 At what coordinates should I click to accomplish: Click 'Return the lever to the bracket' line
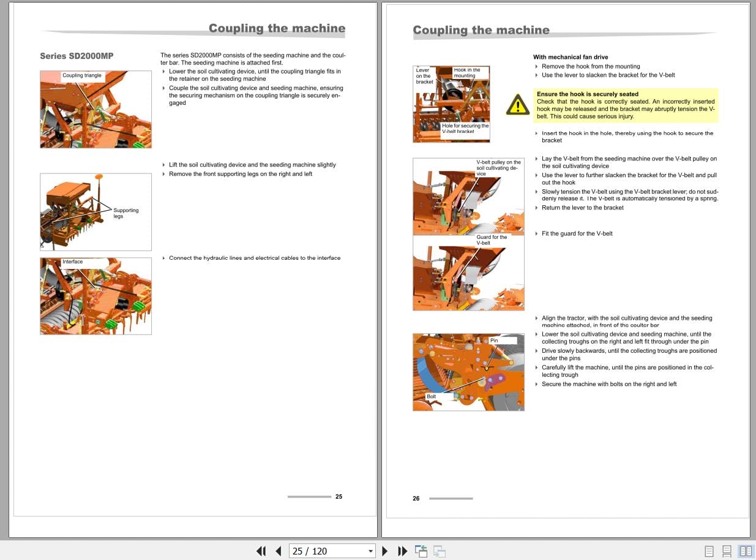pyautogui.click(x=582, y=208)
